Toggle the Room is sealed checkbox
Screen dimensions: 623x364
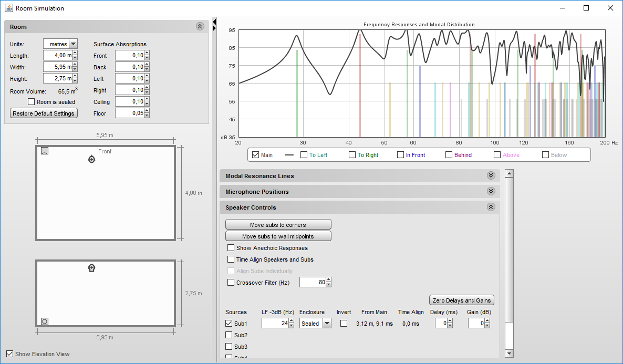pyautogui.click(x=32, y=102)
